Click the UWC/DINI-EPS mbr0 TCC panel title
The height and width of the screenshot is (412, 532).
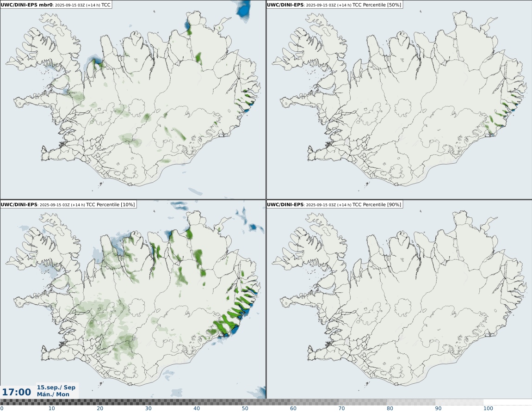click(56, 5)
